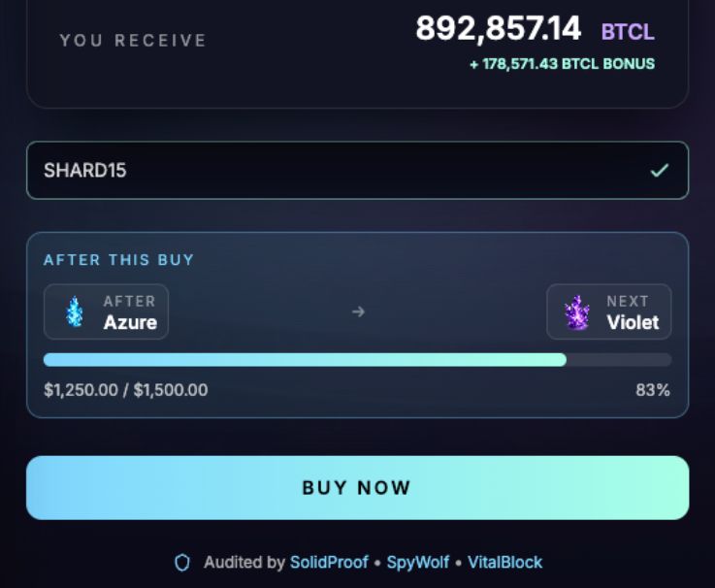
Task: Click the AFTER THIS BUY heading
Action: (119, 260)
